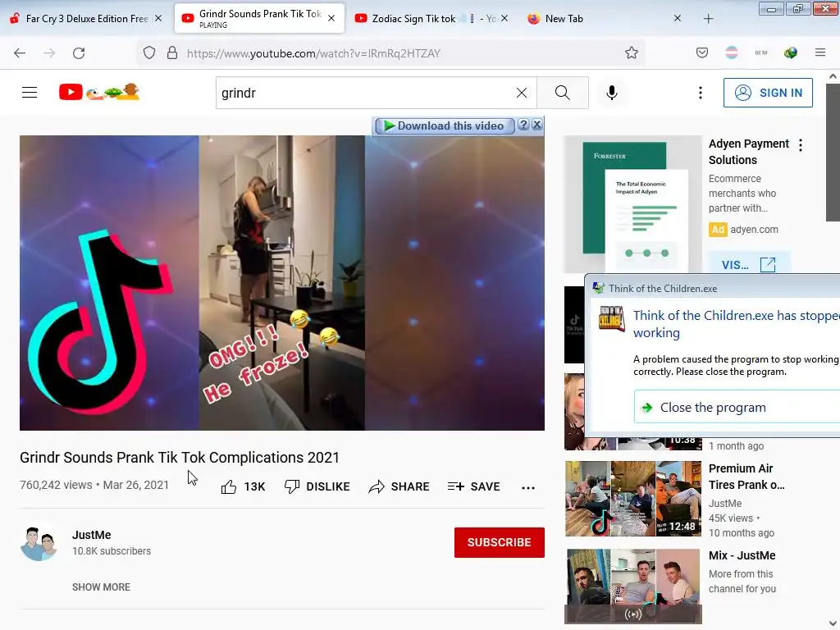Open the YouTube guide hamburger menu

[x=30, y=93]
